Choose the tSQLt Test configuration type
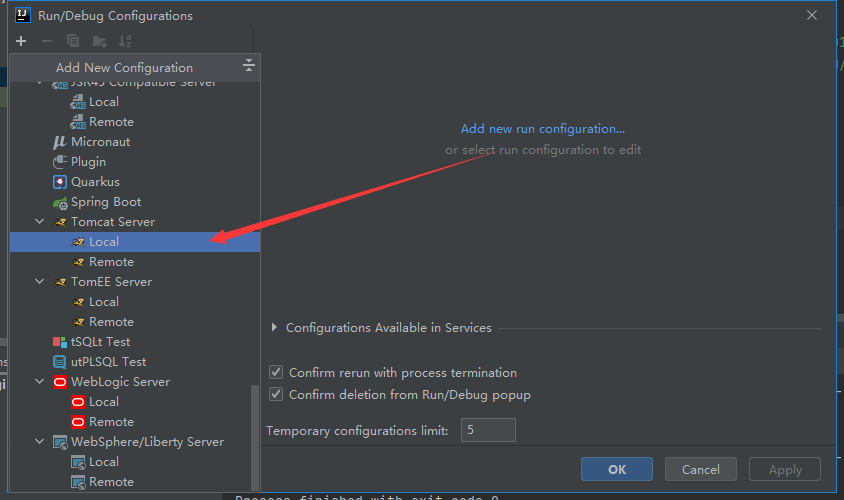The height and width of the screenshot is (500, 844). click(135, 342)
